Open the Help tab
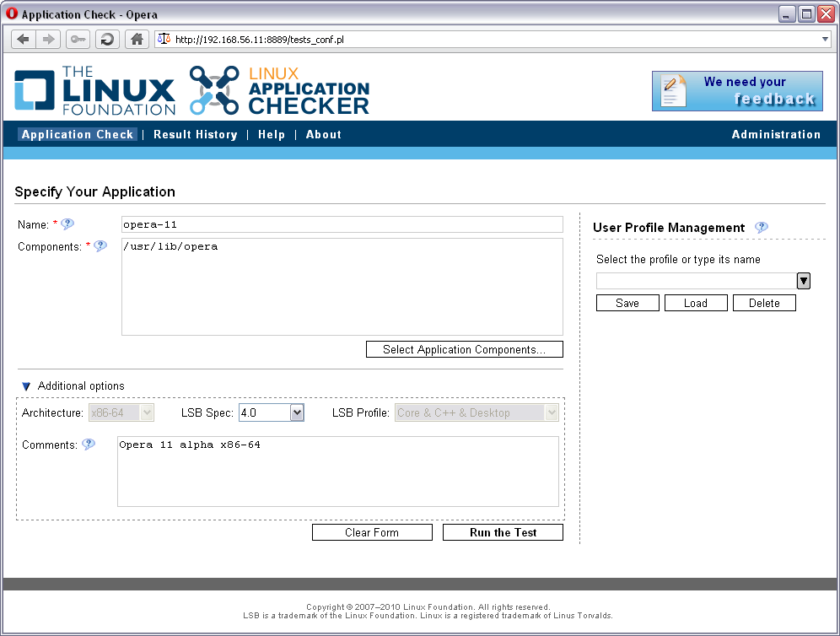Screen dimensions: 840x636 tap(272, 134)
